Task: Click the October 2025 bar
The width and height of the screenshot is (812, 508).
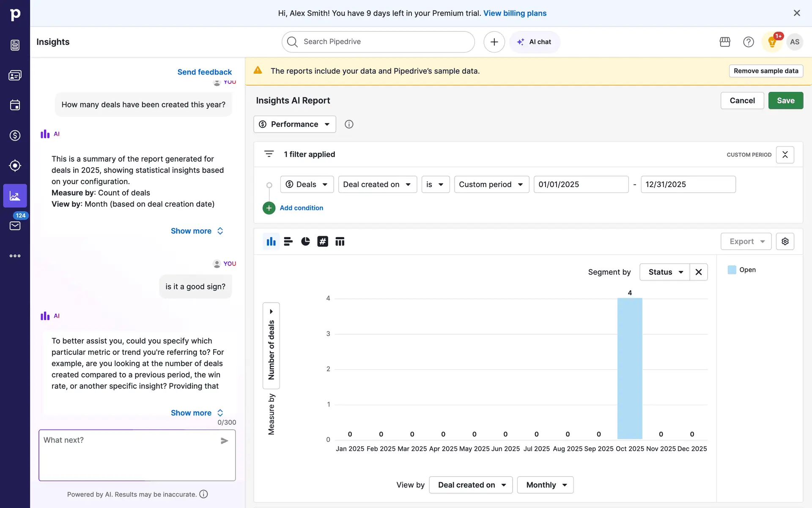Action: point(629,368)
